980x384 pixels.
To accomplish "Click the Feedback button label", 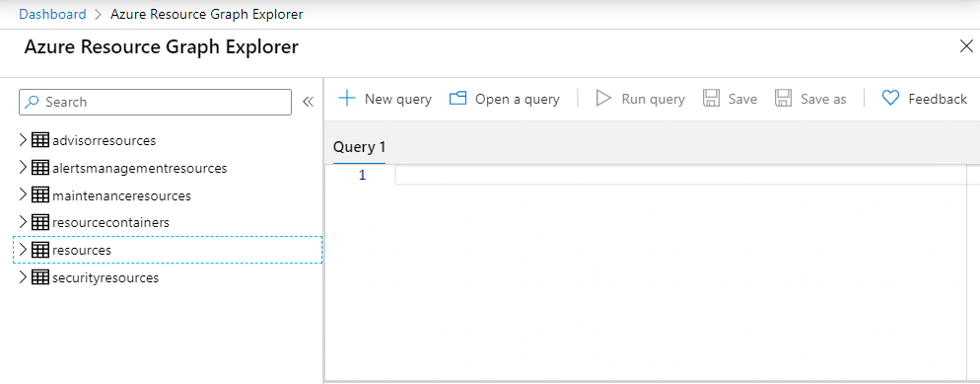I will click(938, 99).
